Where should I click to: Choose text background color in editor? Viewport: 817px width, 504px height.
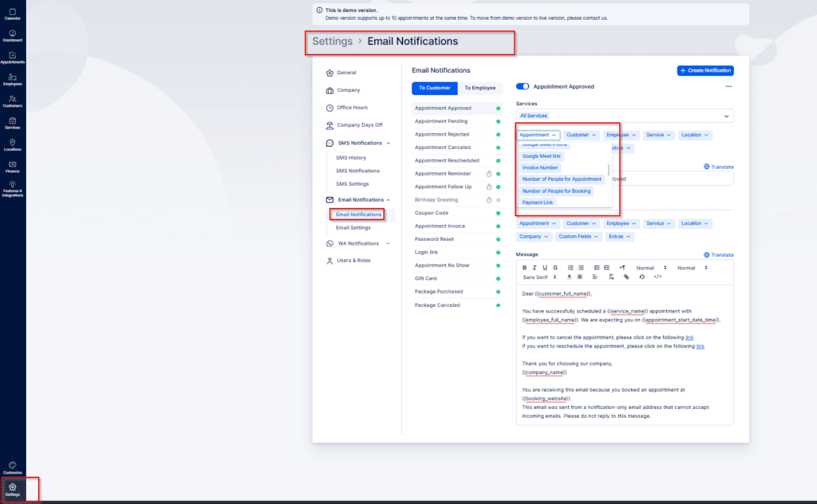pyautogui.click(x=580, y=277)
